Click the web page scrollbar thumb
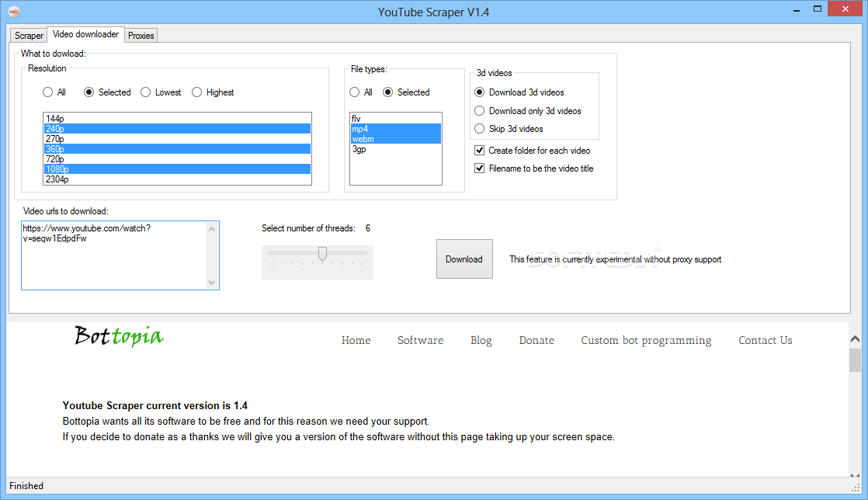 [855, 360]
